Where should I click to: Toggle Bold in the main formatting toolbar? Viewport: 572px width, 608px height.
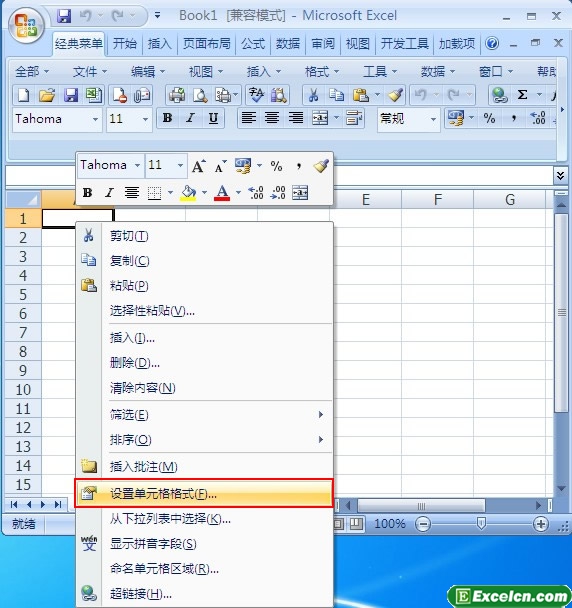click(x=168, y=118)
